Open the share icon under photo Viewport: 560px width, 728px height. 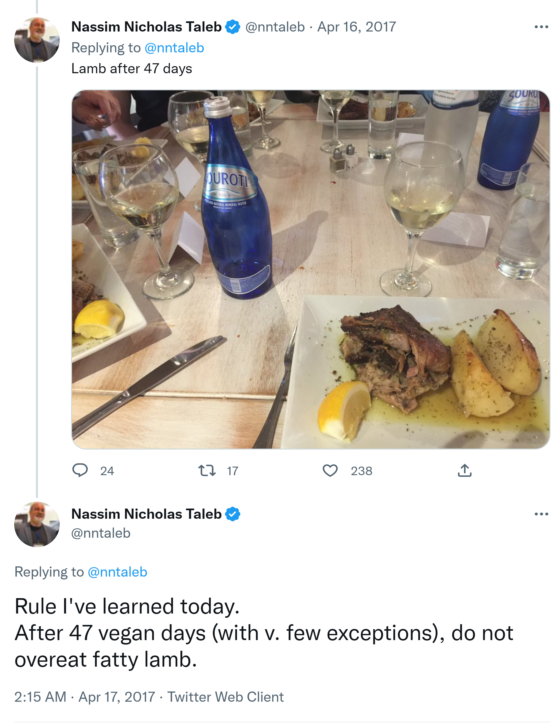(x=464, y=470)
